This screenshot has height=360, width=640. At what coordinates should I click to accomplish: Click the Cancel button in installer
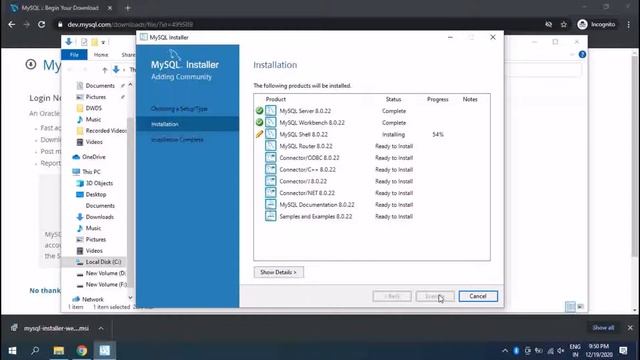tap(478, 296)
